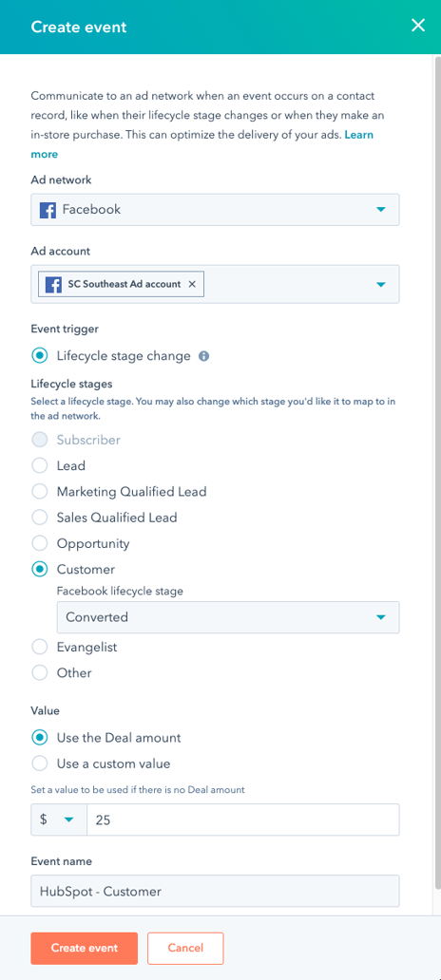This screenshot has width=441, height=980.
Task: Click the Lifecycle stage change info icon
Action: [203, 356]
